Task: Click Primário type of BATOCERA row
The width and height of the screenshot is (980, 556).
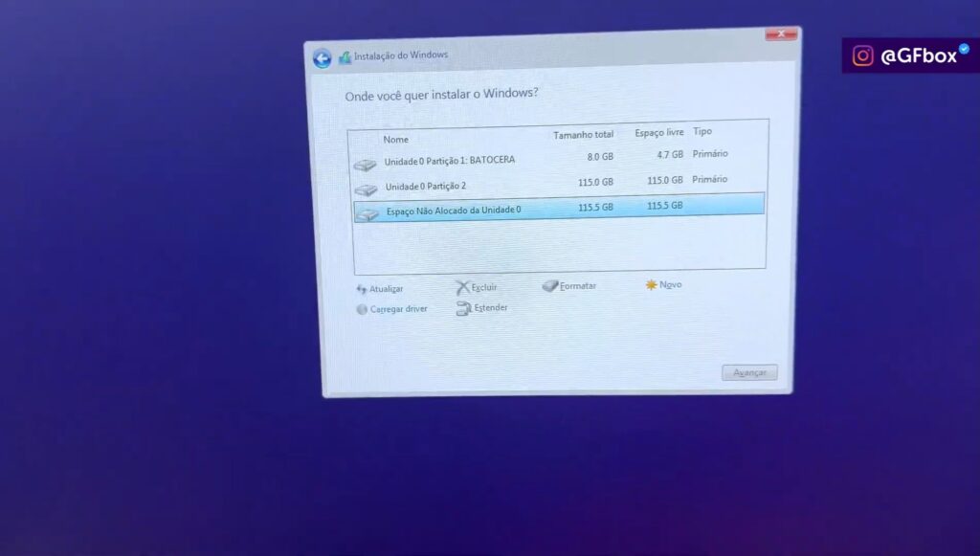Action: 710,154
